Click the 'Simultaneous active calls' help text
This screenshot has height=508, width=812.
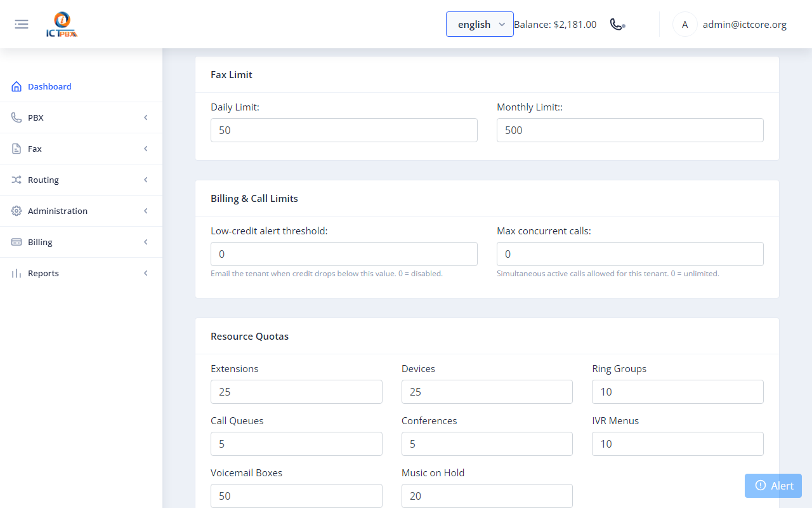[608, 274]
